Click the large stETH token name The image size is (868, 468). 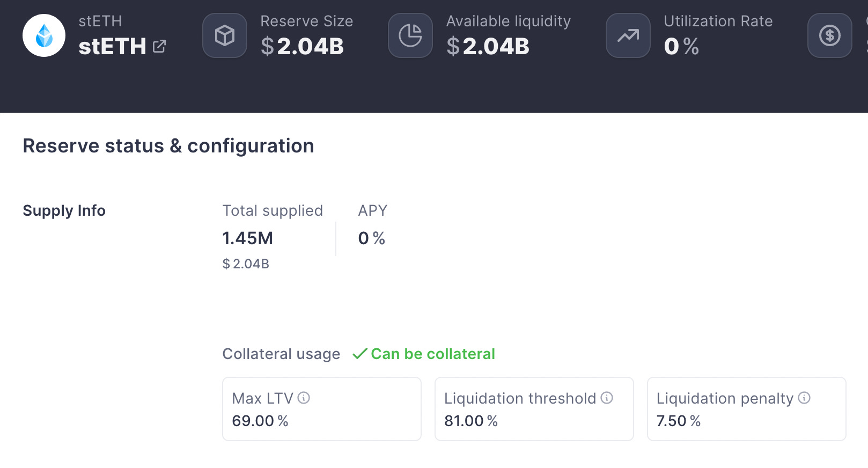tap(112, 46)
